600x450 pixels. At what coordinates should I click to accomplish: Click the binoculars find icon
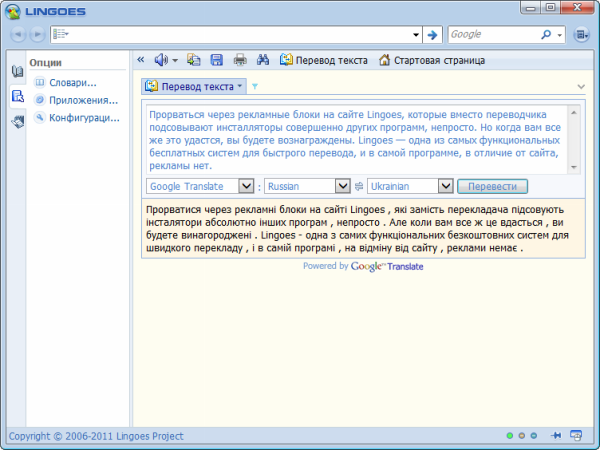tap(263, 60)
